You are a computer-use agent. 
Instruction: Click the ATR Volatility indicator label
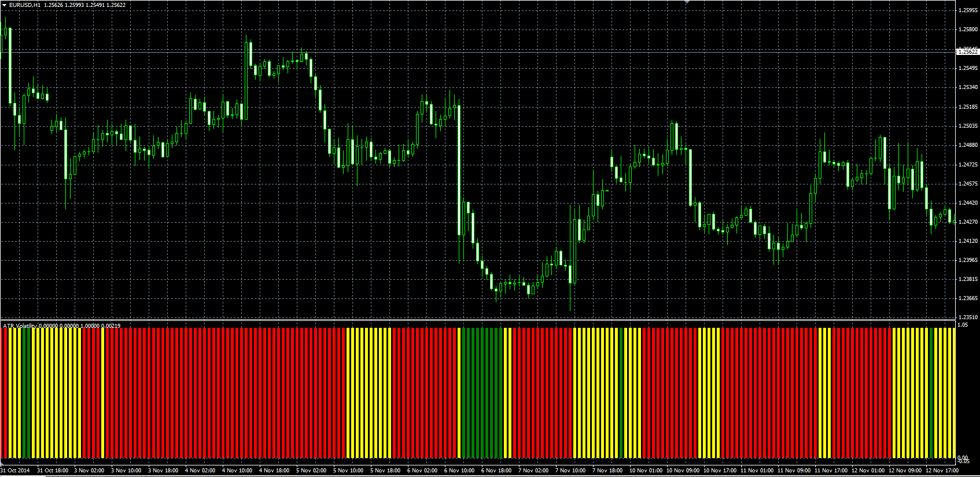click(20, 326)
